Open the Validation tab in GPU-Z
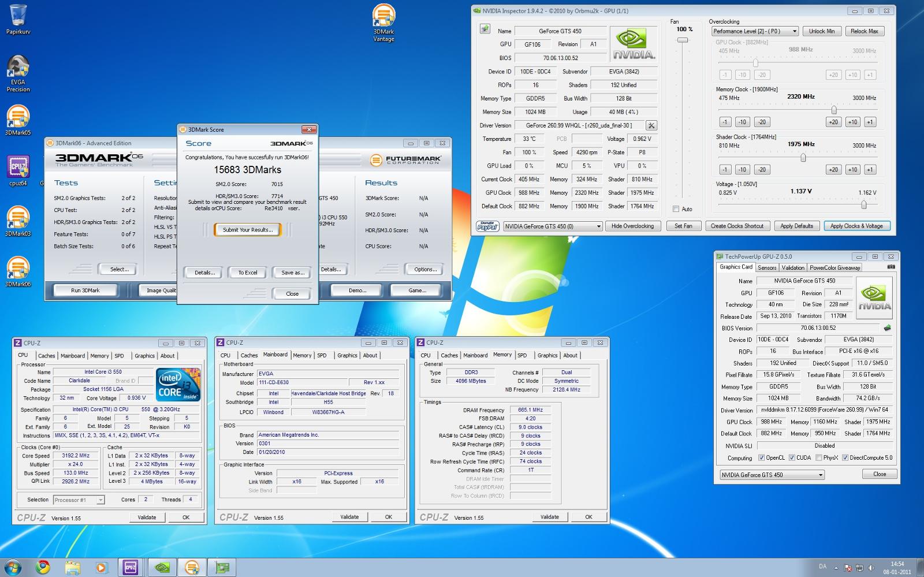 click(x=793, y=267)
